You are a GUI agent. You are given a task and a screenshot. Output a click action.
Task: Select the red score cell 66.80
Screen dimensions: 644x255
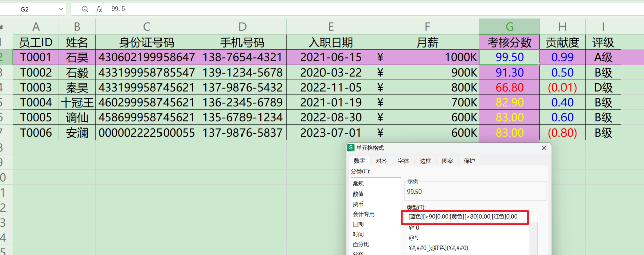[x=510, y=87]
